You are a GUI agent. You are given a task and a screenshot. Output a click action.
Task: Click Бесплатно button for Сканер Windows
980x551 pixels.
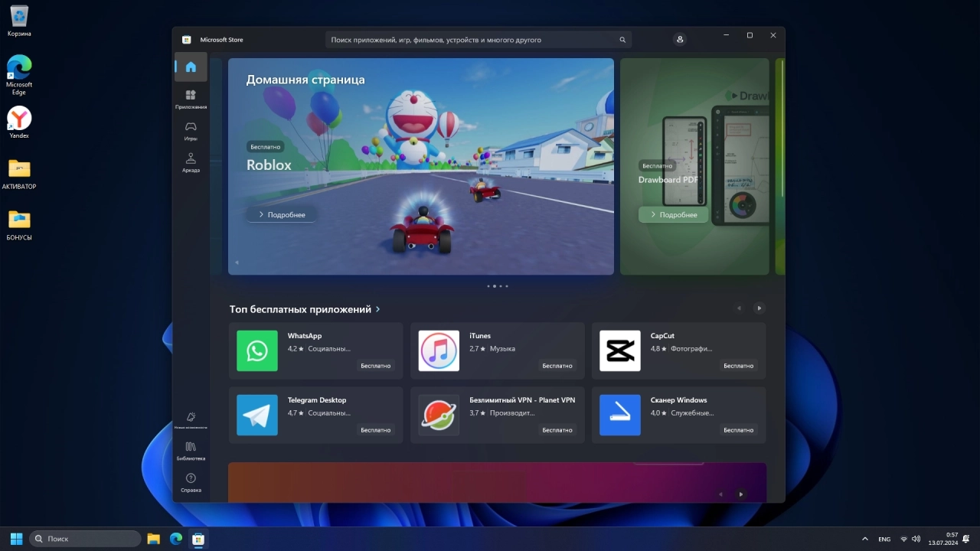click(x=738, y=430)
